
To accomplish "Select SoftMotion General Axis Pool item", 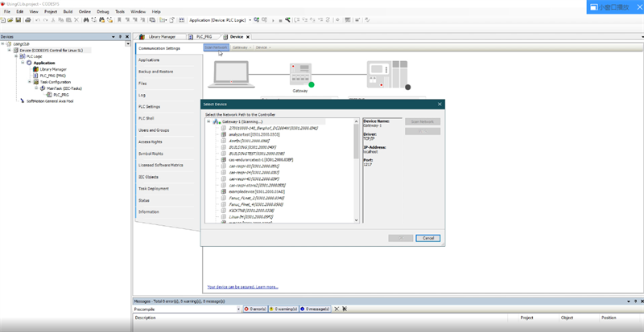I will (x=50, y=101).
